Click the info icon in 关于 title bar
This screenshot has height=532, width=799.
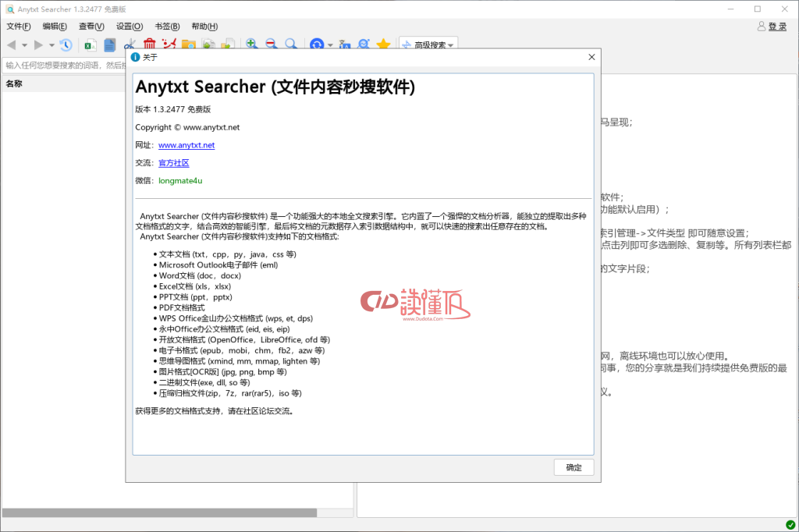(135, 57)
